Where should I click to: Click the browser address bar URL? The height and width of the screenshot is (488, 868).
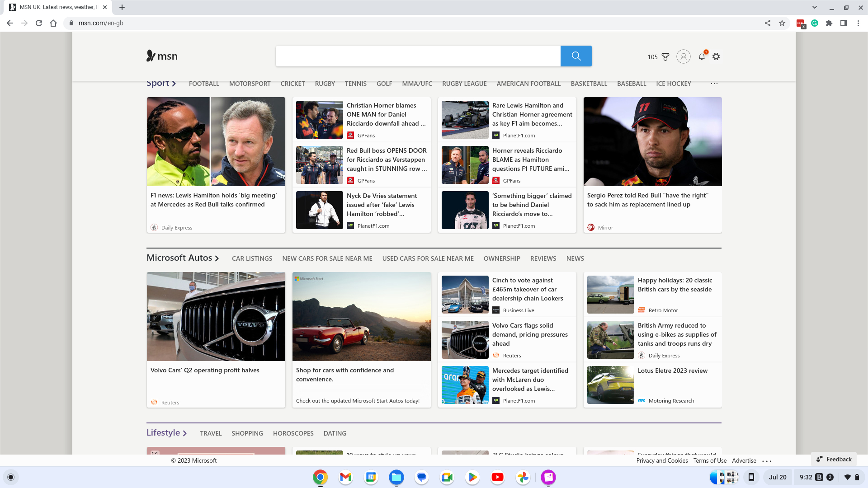coord(101,23)
